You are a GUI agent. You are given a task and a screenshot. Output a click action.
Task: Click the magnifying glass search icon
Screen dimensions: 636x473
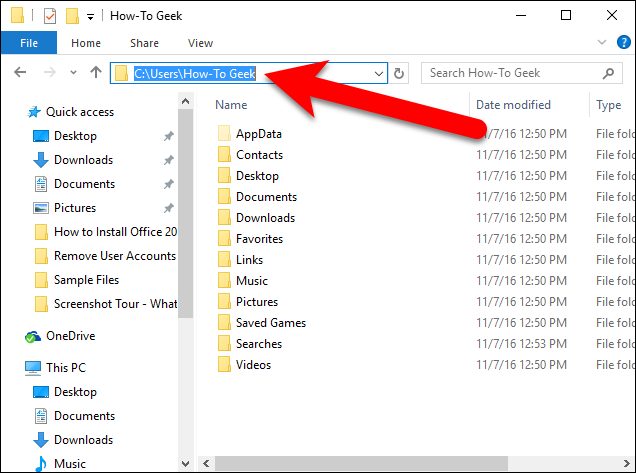[608, 73]
